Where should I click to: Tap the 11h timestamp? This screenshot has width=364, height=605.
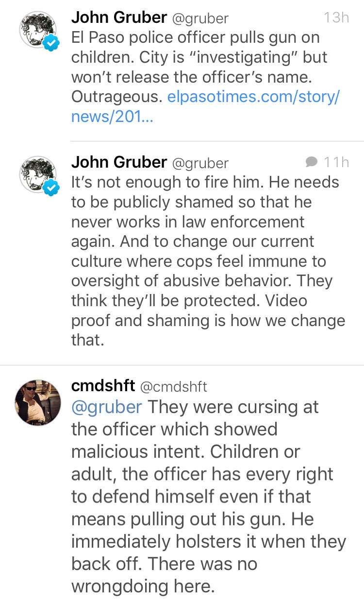pos(337,162)
